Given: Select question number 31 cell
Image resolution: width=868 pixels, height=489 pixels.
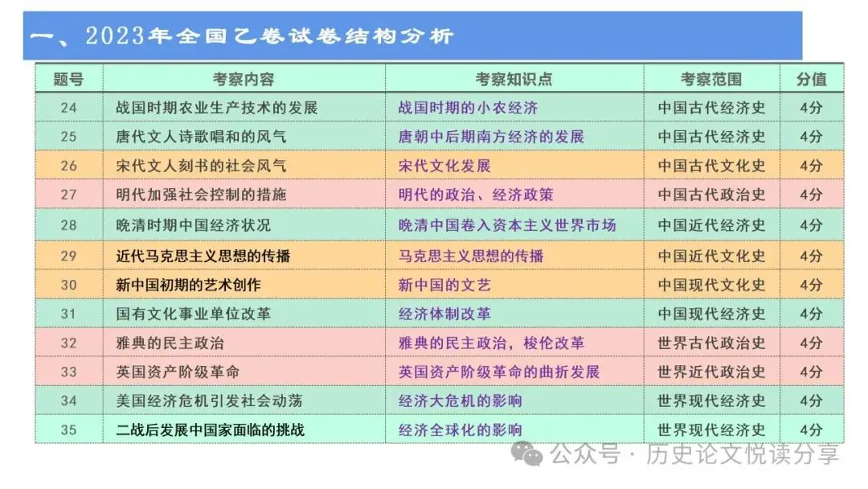Looking at the screenshot, I should tap(68, 314).
